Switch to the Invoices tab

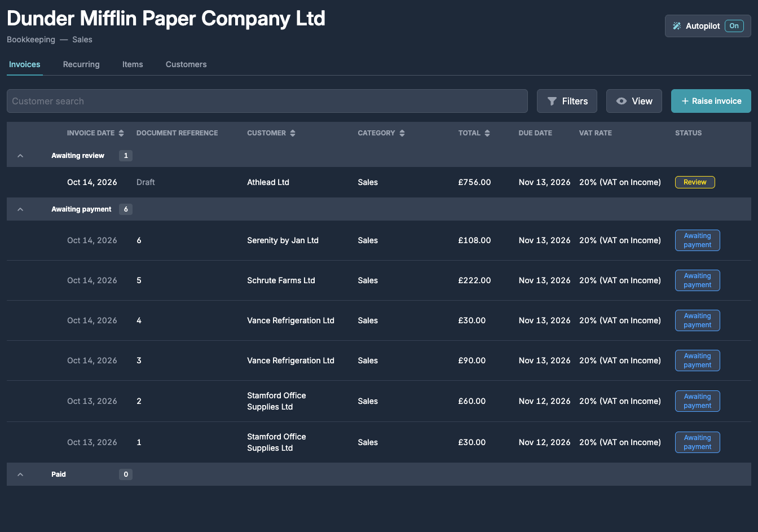(25, 64)
